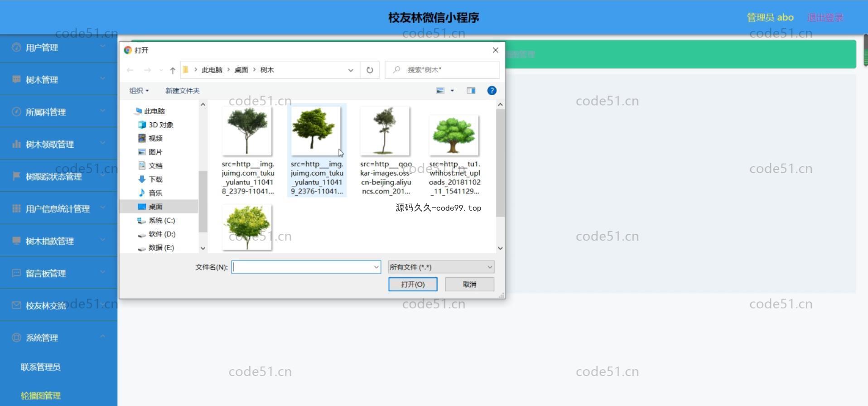Expand the 树木管理 menu chevron

click(103, 78)
